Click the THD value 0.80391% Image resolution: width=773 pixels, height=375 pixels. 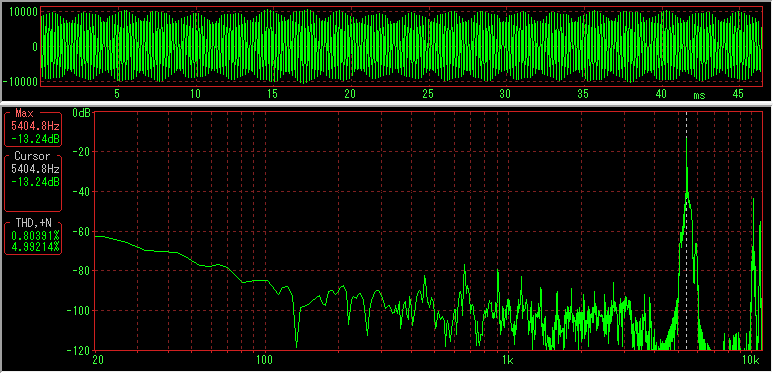[35, 237]
